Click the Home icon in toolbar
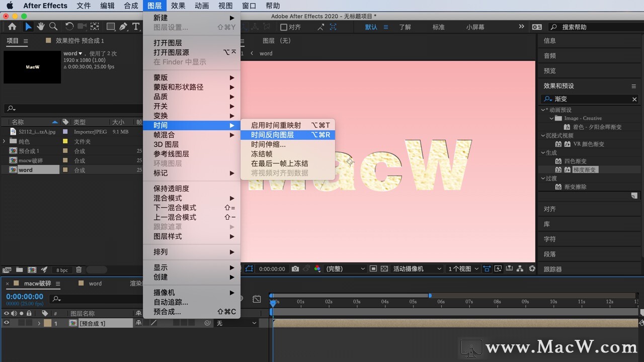 (x=12, y=27)
